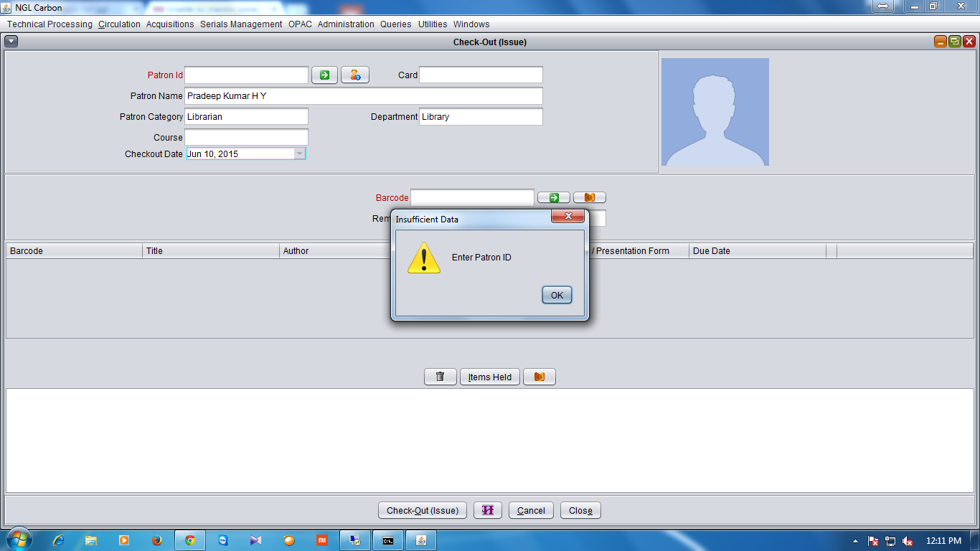Open patron search icon beside Patron Id
The width and height of the screenshot is (980, 551).
(x=354, y=75)
